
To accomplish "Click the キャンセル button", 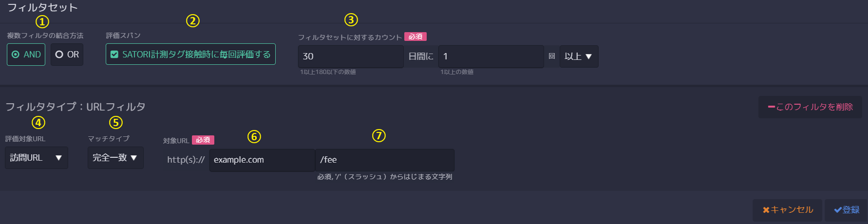I will click(788, 210).
